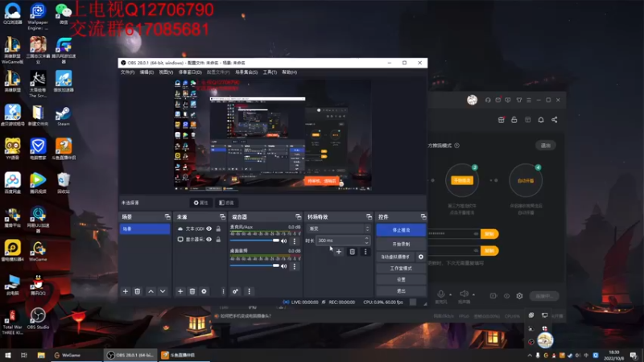Click the Filters button above the docks
This screenshot has height=362, width=644.
226,203
